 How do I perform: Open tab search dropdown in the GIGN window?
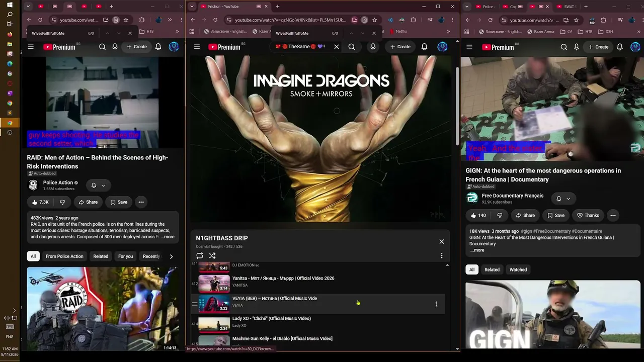467,7
